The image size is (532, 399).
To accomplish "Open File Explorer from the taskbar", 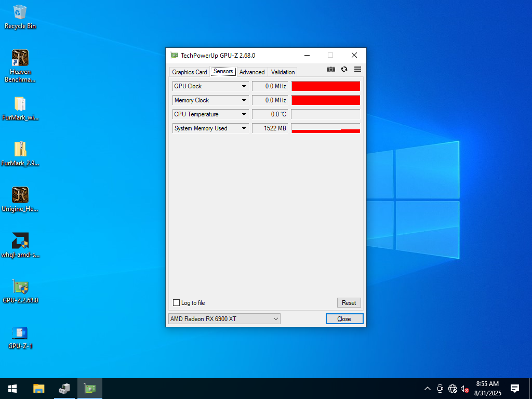I will [38, 389].
